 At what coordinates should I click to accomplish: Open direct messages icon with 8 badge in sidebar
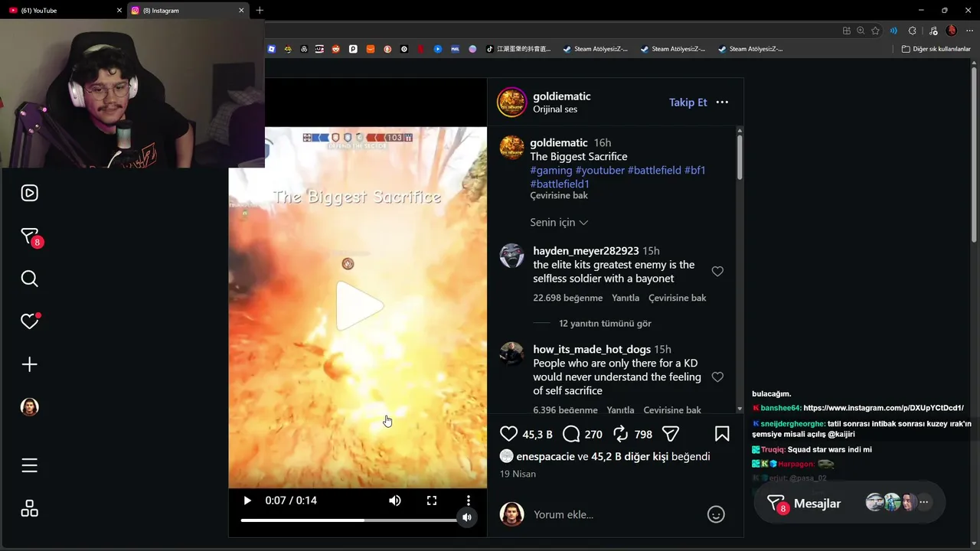click(31, 237)
